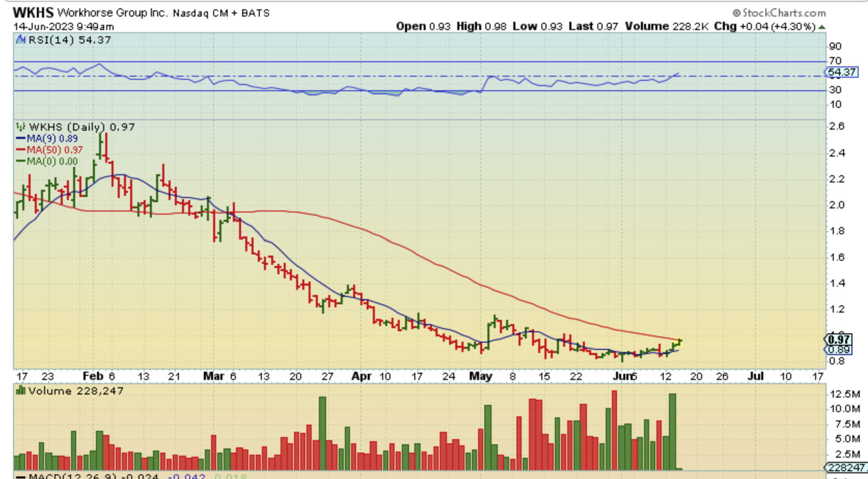Click the 0.8 price axis label

coord(837,361)
